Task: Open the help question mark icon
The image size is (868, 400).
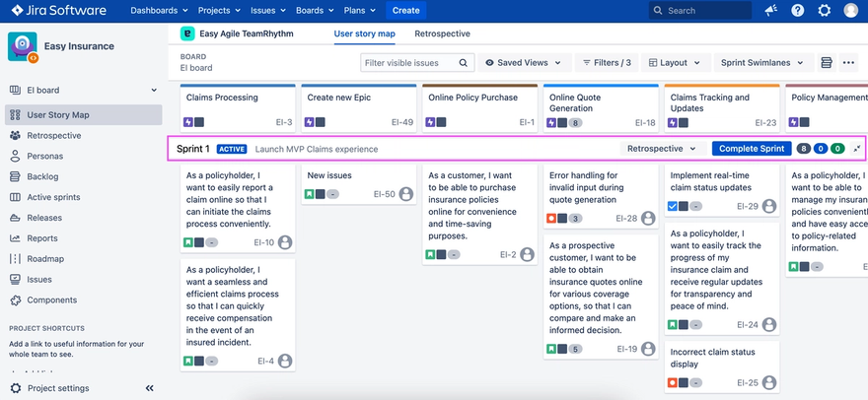Action: click(798, 11)
